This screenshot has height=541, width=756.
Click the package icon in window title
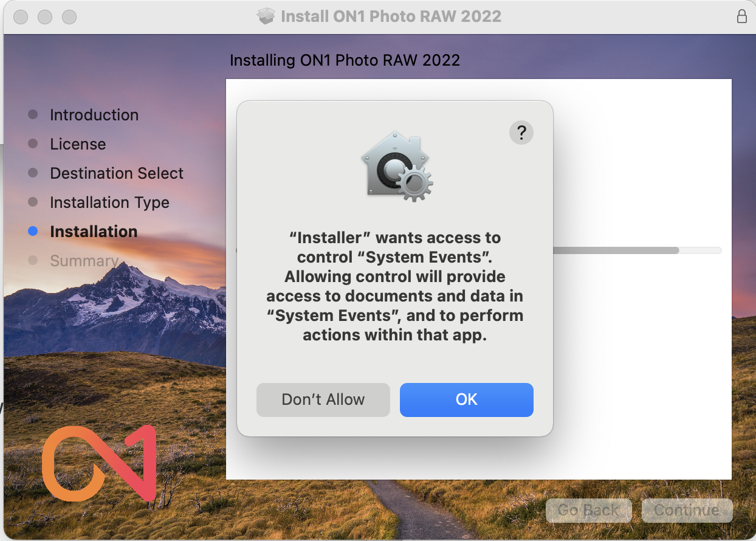click(266, 16)
